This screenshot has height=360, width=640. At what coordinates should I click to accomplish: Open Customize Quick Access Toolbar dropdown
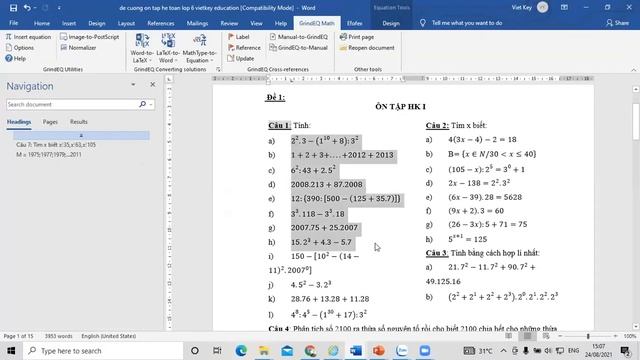59,8
